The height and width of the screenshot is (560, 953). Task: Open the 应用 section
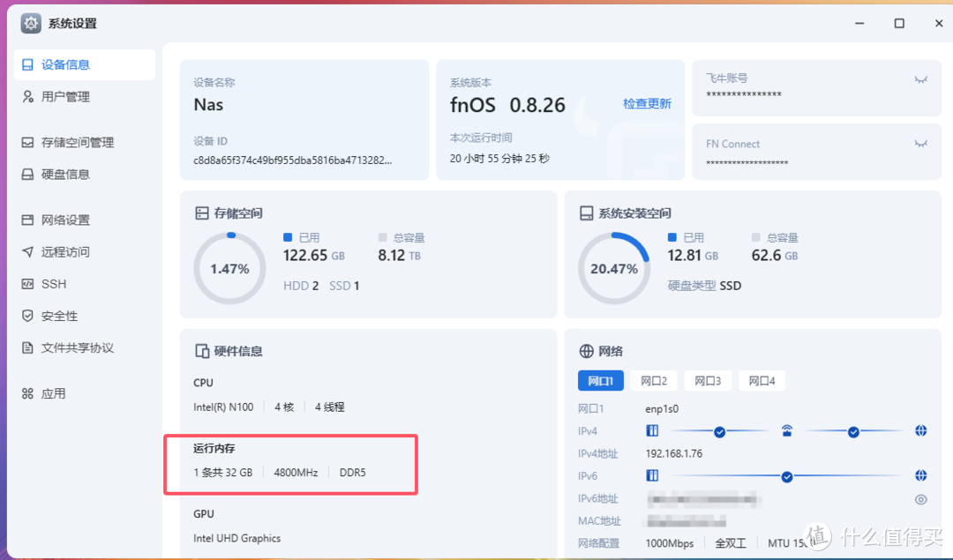[55, 393]
